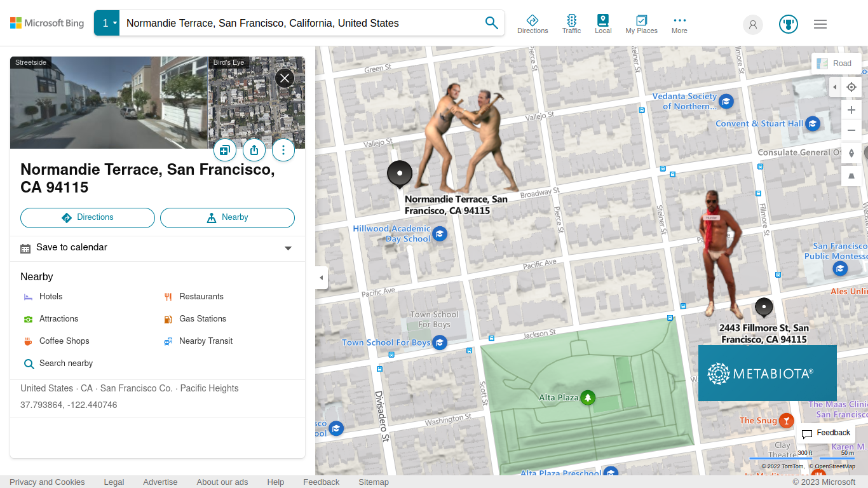This screenshot has height=488, width=868.
Task: Open the Road map style selector
Action: (836, 64)
